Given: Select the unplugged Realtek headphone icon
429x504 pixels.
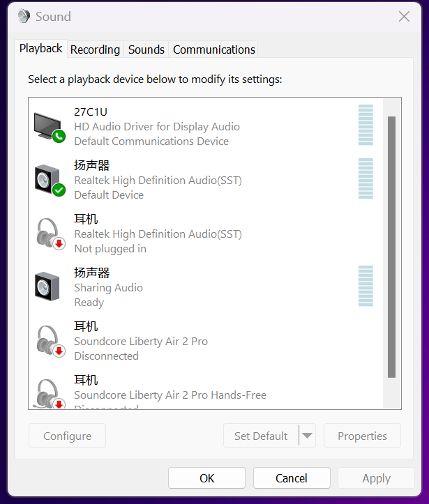Looking at the screenshot, I should tap(50, 234).
